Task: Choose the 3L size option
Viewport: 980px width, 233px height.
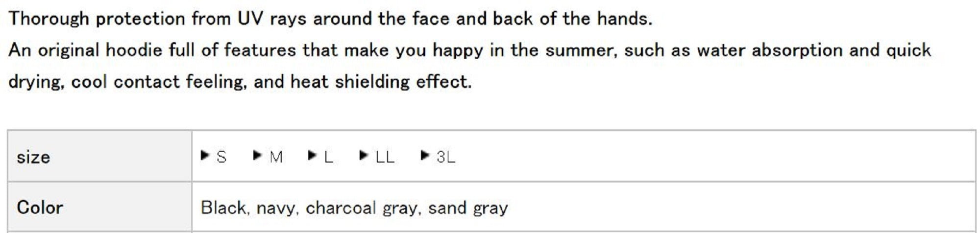Action: pyautogui.click(x=446, y=157)
